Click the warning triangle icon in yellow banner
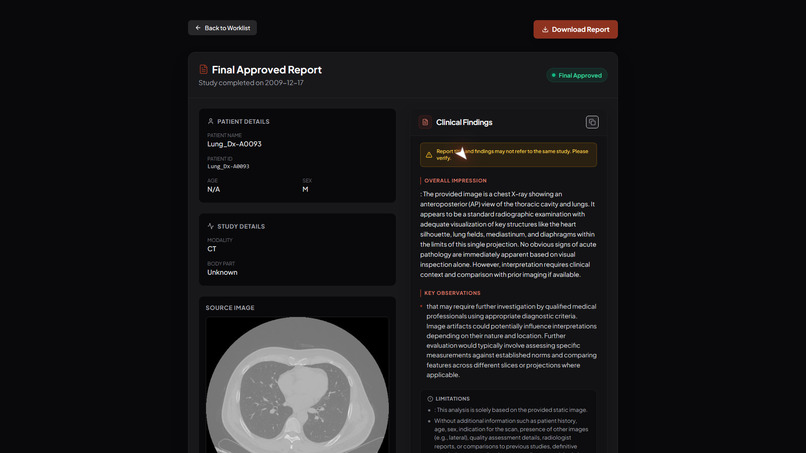The image size is (806, 453). [429, 155]
